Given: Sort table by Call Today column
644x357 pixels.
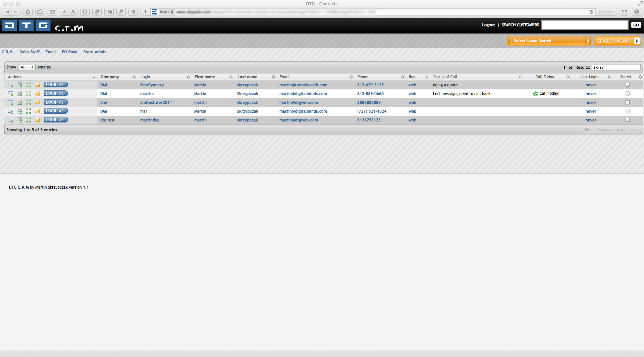Looking at the screenshot, I should pyautogui.click(x=547, y=77).
